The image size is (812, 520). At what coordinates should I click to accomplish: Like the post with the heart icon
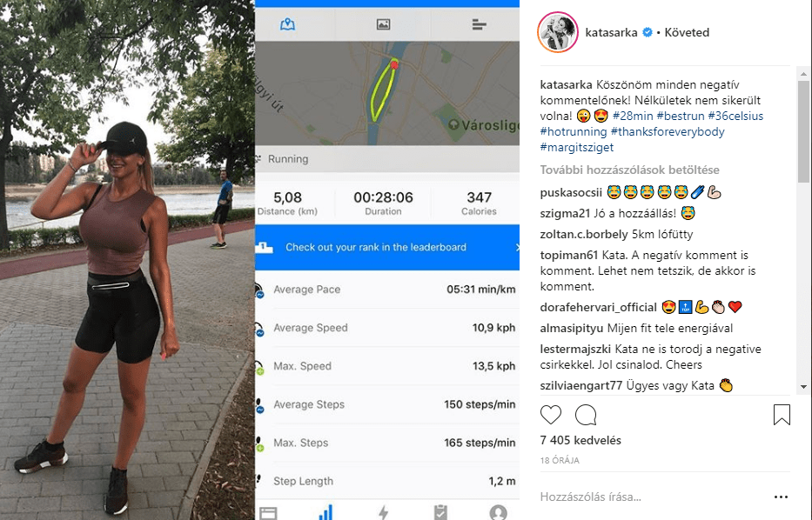tap(551, 415)
